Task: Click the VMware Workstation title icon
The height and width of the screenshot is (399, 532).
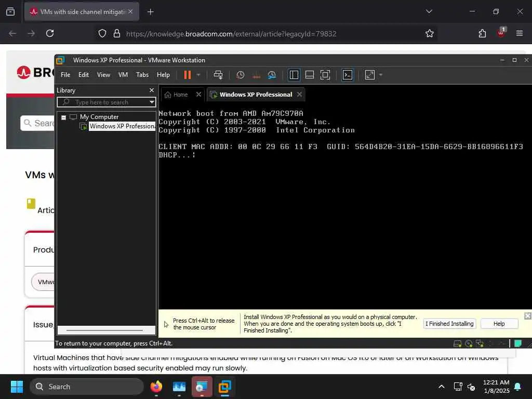Action: [60, 60]
